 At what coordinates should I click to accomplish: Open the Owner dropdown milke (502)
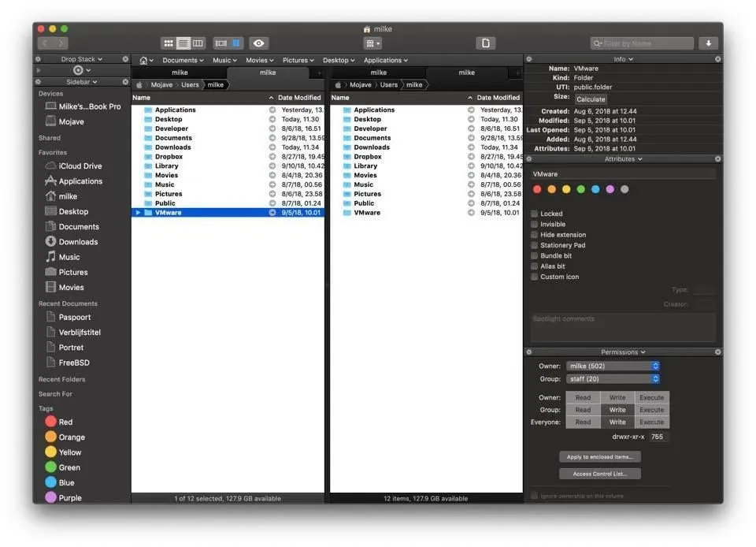[612, 366]
